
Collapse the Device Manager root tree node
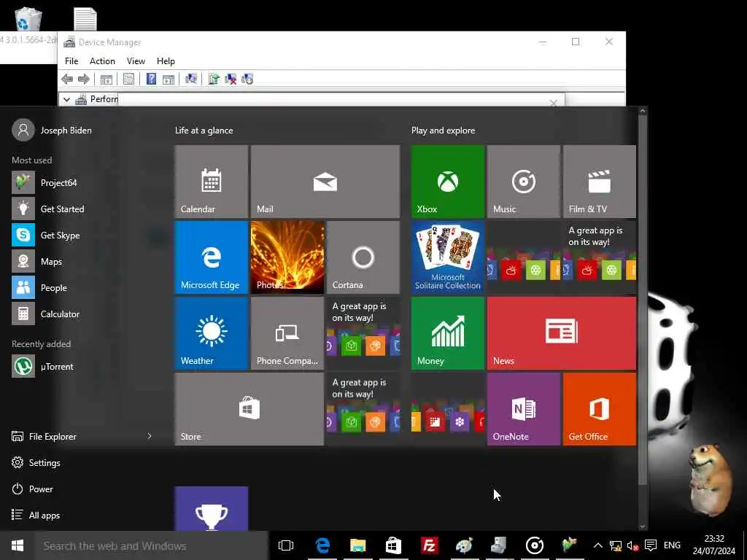pyautogui.click(x=66, y=99)
